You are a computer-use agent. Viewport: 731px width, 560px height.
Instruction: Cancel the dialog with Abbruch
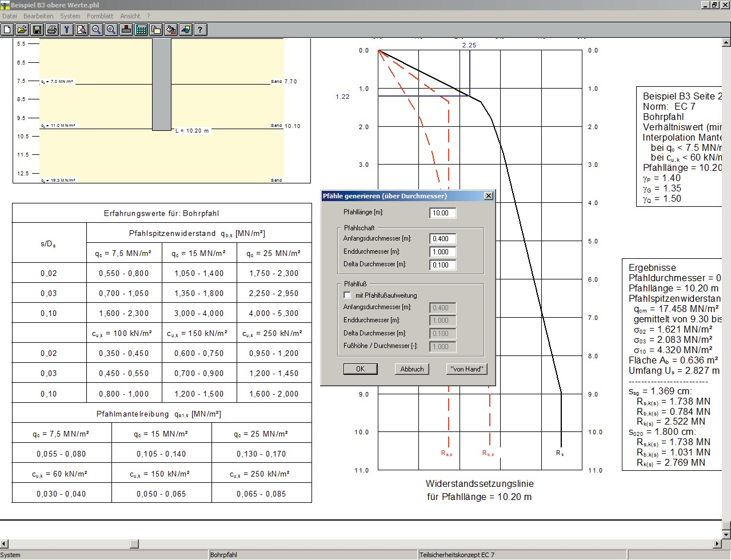pos(412,369)
